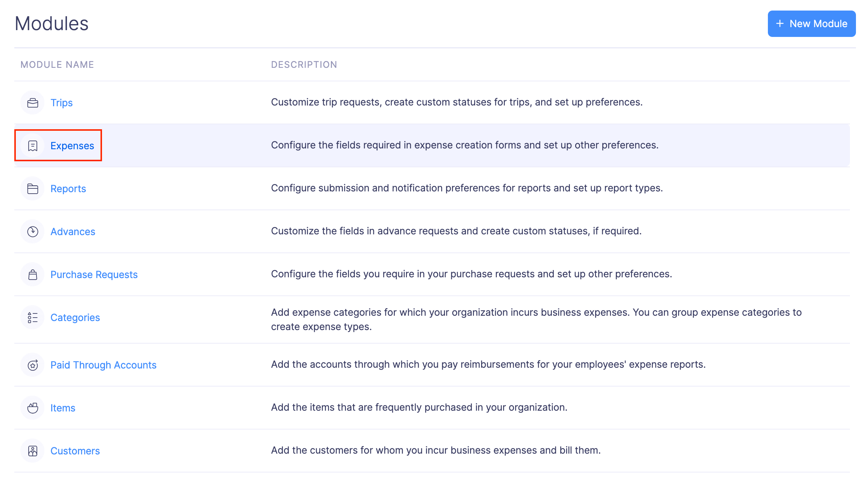868x477 pixels.
Task: Open the Trips module settings
Action: (x=61, y=102)
